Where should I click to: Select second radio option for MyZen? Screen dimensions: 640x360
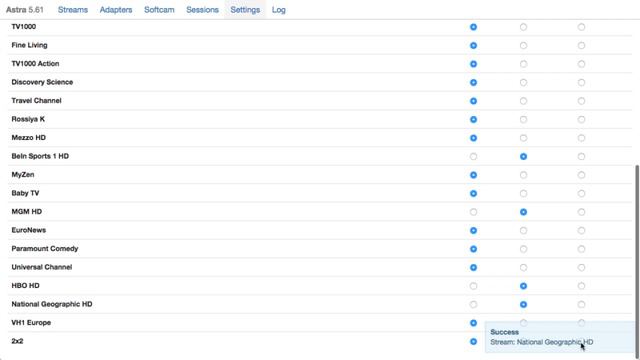pyautogui.click(x=523, y=175)
